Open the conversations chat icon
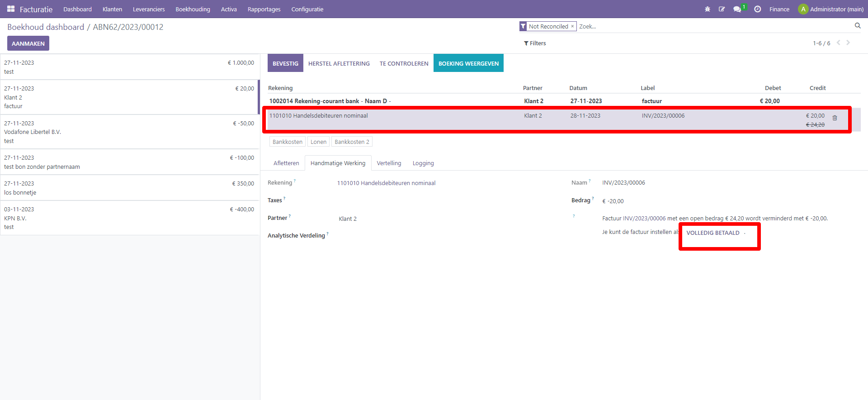 coord(737,9)
